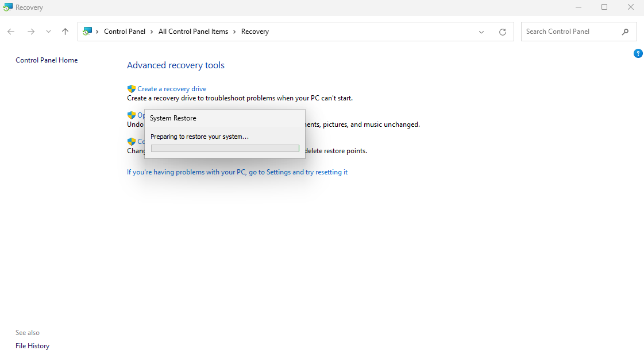The image size is (644, 358).
Task: Click the Forward navigation arrow
Action: (x=31, y=32)
